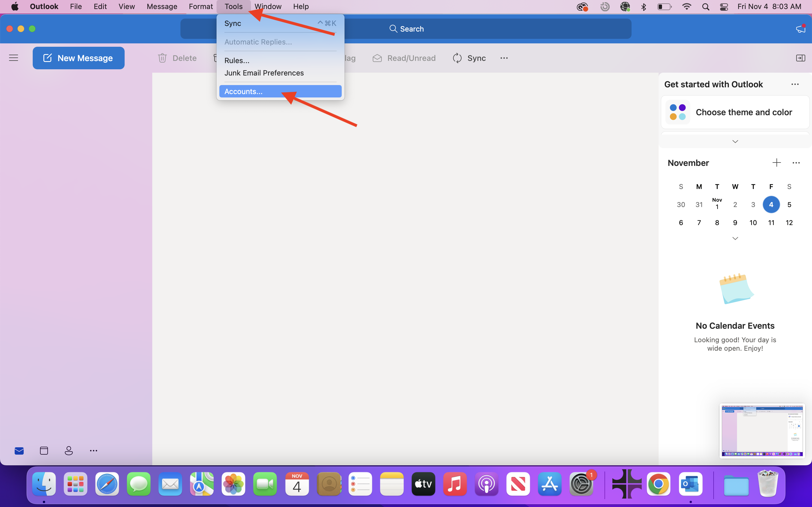
Task: Open November calendar more options
Action: [796, 163]
